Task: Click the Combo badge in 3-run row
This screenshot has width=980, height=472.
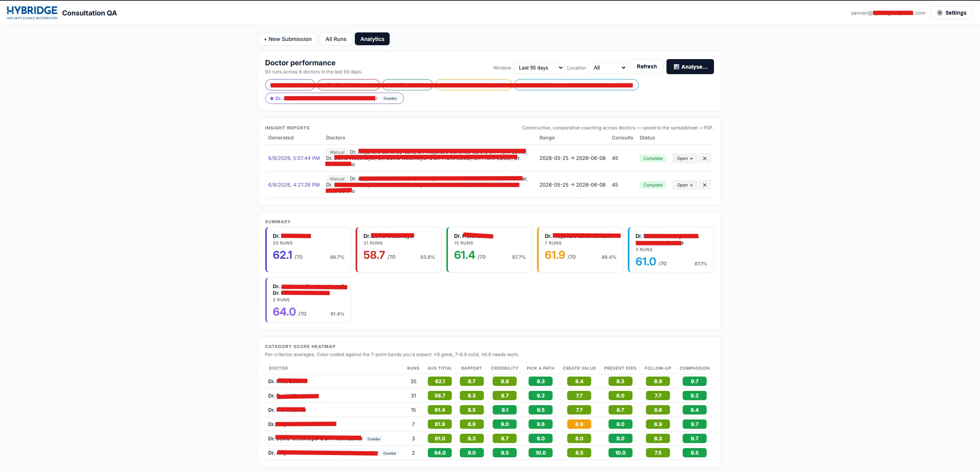Action: point(374,439)
